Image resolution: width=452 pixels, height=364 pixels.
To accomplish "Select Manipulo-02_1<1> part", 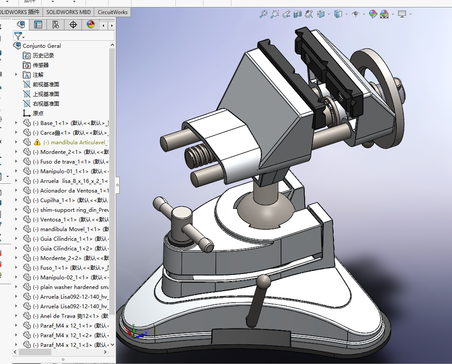I will 70,278.
